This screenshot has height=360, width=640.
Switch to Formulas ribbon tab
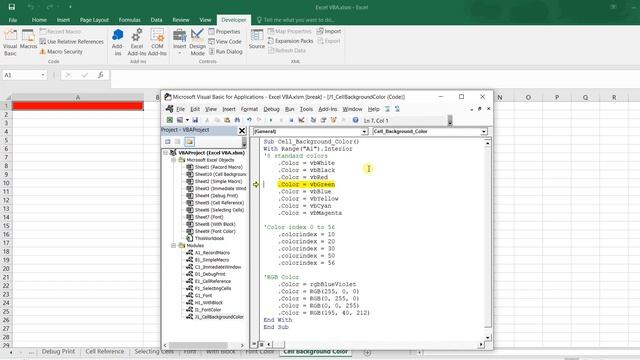(129, 20)
